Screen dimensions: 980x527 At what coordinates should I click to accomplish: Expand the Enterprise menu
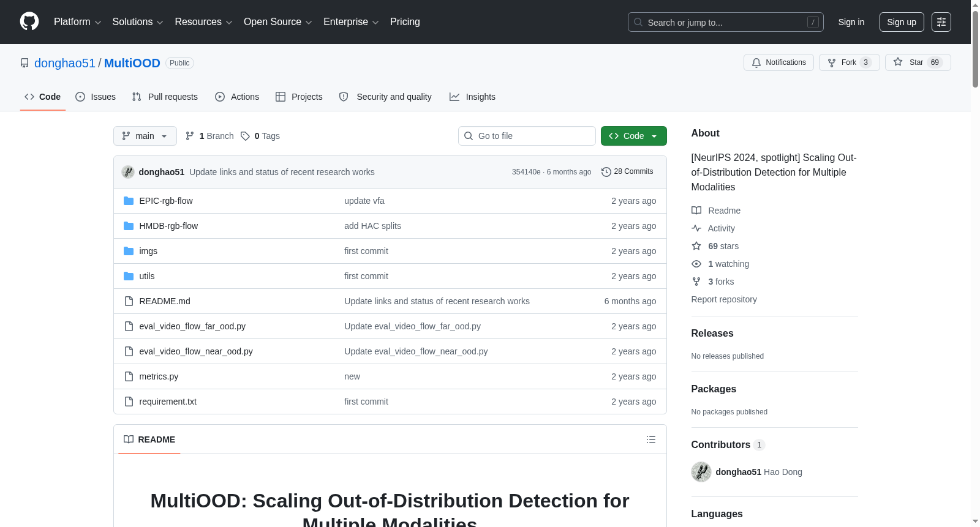tap(351, 22)
